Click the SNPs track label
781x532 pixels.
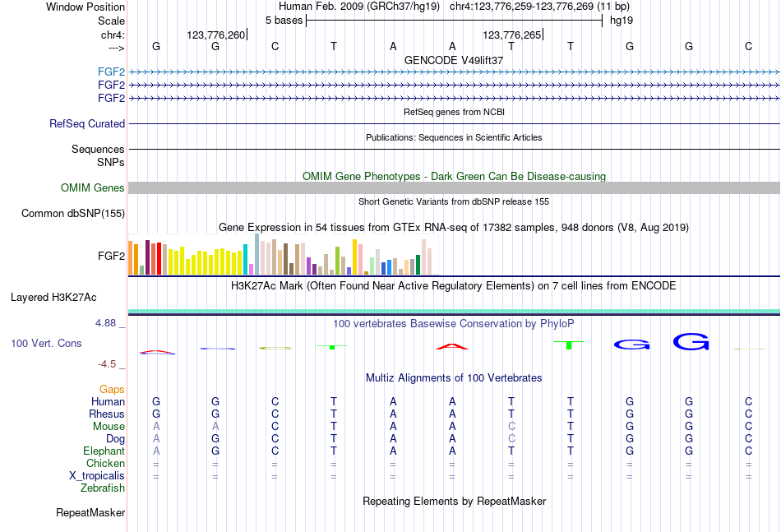111,162
